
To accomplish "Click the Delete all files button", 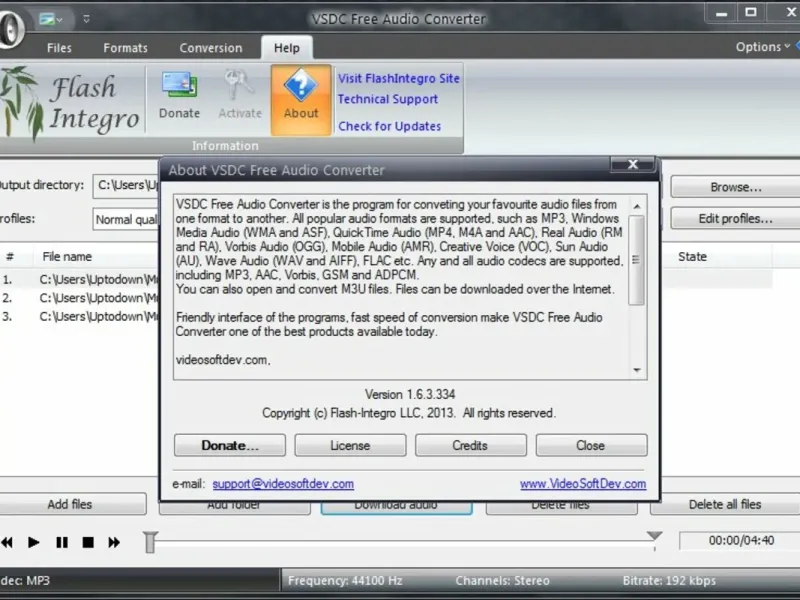I will click(724, 504).
